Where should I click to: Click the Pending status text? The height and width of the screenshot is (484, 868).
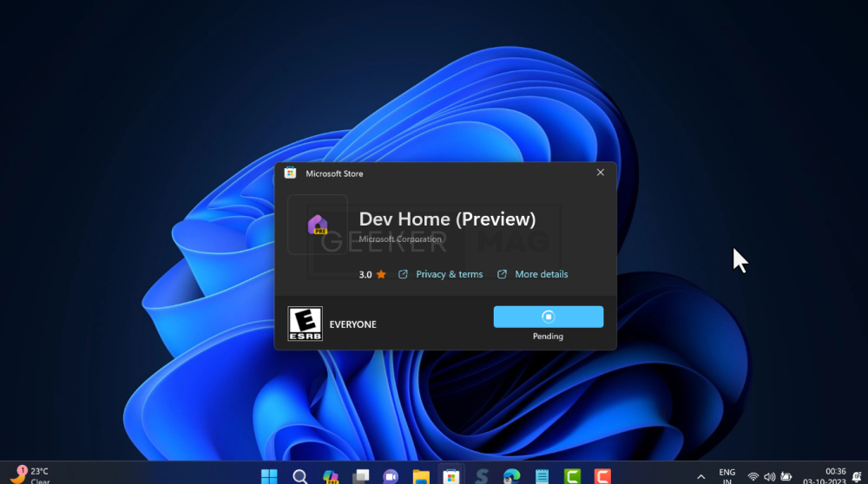tap(548, 337)
